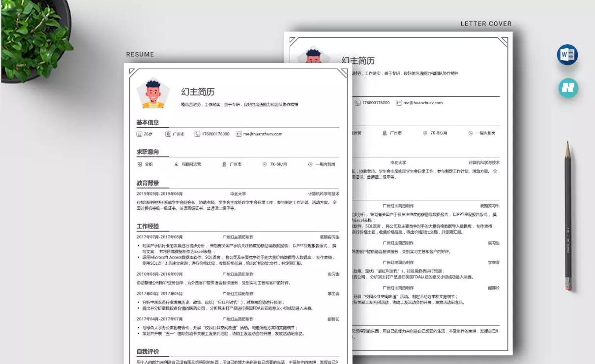Click the person icon beside 26岁
This screenshot has width=595, height=364.
[x=139, y=134]
